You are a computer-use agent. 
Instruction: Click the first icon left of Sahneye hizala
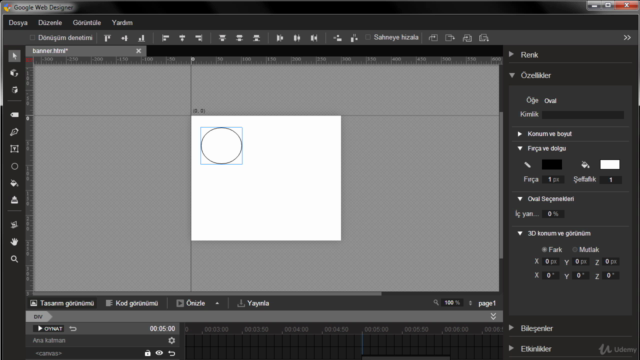pyautogui.click(x=337, y=38)
